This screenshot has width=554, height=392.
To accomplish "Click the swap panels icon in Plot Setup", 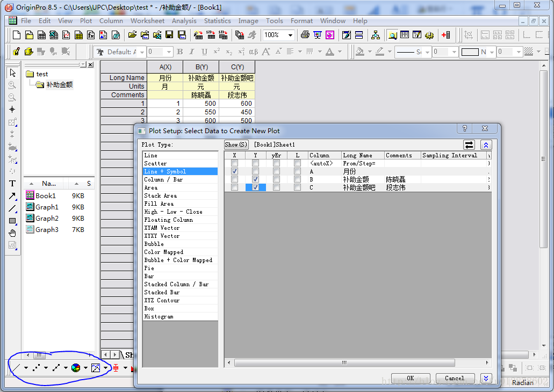I will click(469, 145).
